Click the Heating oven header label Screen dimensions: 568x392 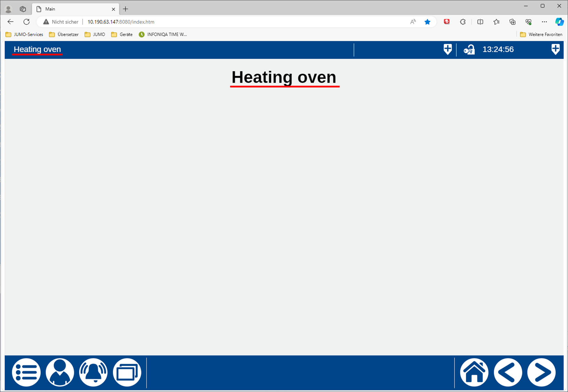pyautogui.click(x=37, y=49)
